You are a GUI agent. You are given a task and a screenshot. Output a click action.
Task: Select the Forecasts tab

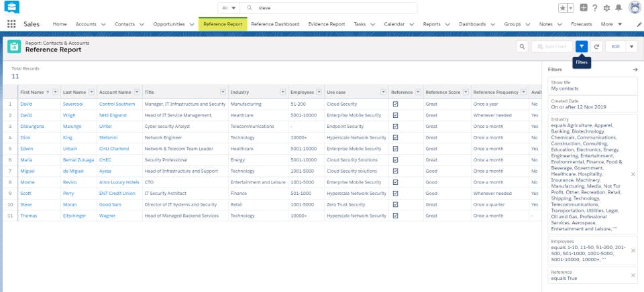582,24
